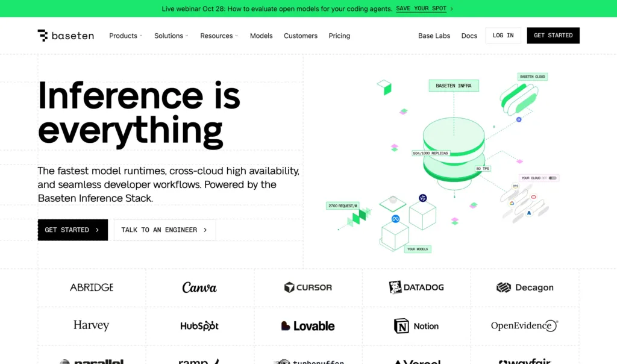
Task: Click the "YOUR MODELS" label
Action: point(418,249)
